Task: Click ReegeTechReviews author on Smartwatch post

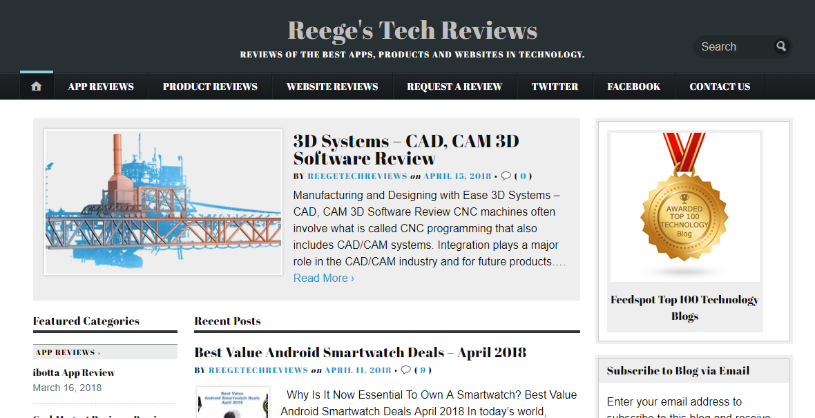Action: (258, 370)
